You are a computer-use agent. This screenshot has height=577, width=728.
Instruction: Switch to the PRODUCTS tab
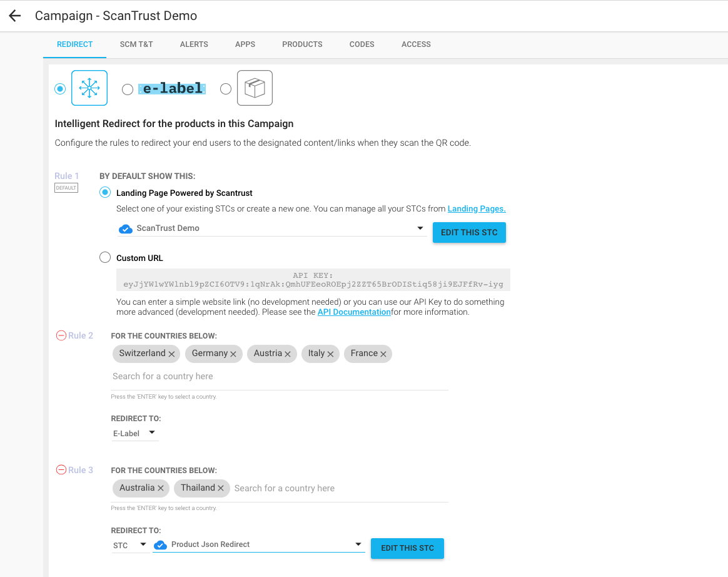(x=302, y=44)
